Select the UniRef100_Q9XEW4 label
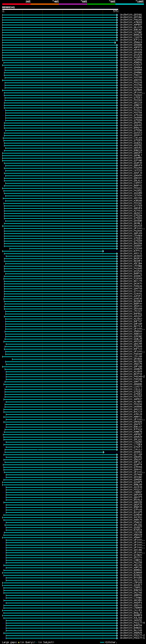Image resolution: width=146 pixels, height=644 pixels. point(131,45)
